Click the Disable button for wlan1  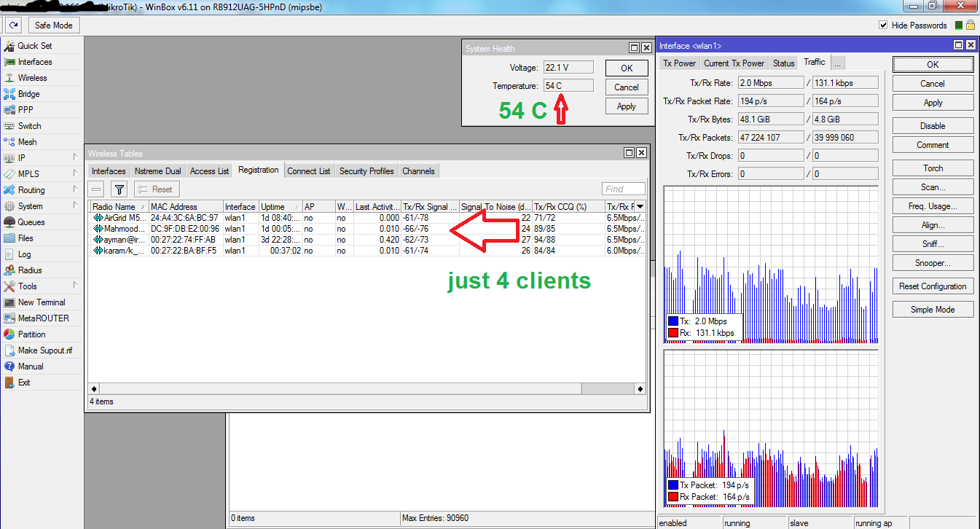[x=933, y=126]
